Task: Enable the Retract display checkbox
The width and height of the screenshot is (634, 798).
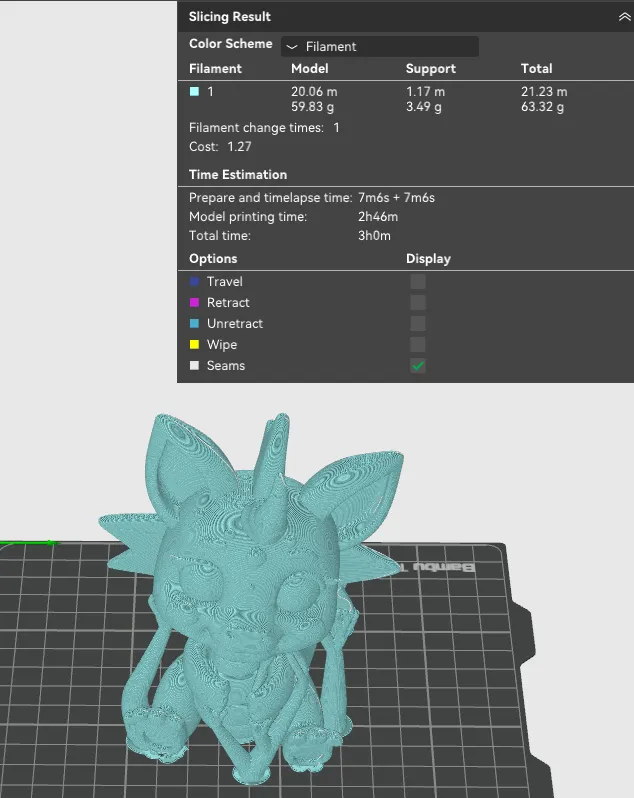Action: 418,302
